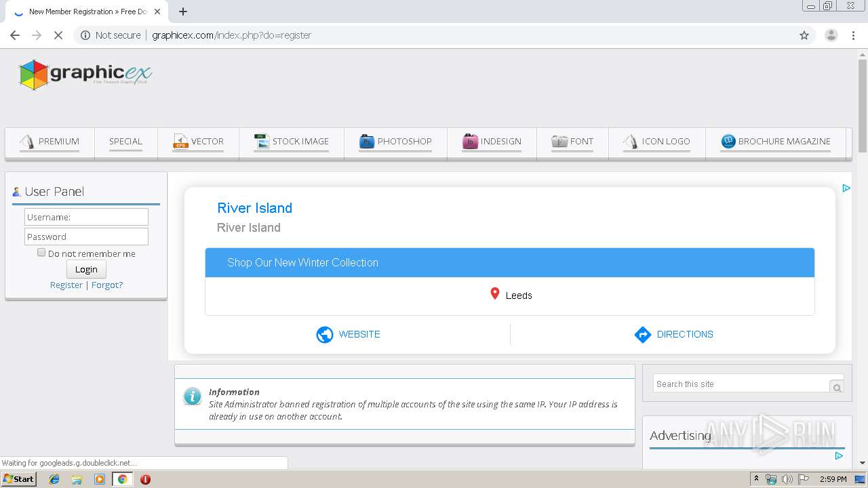The image size is (868, 488).
Task: Click the AdChoices icon under Advertising
Action: [x=839, y=456]
